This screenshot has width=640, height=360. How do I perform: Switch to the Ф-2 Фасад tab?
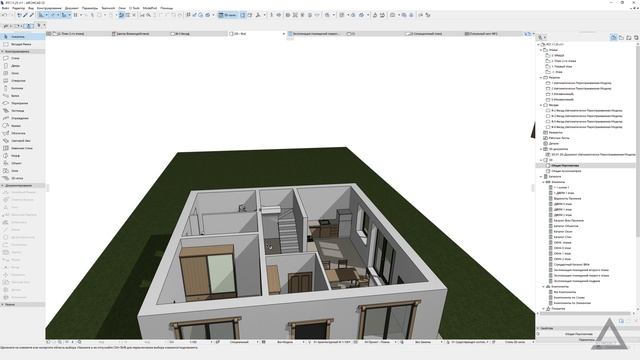(x=182, y=34)
